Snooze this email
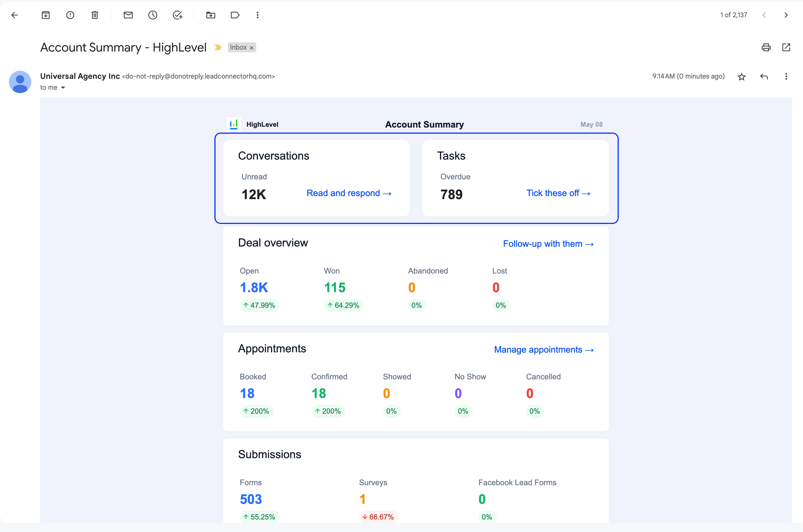This screenshot has width=803, height=532. point(153,15)
